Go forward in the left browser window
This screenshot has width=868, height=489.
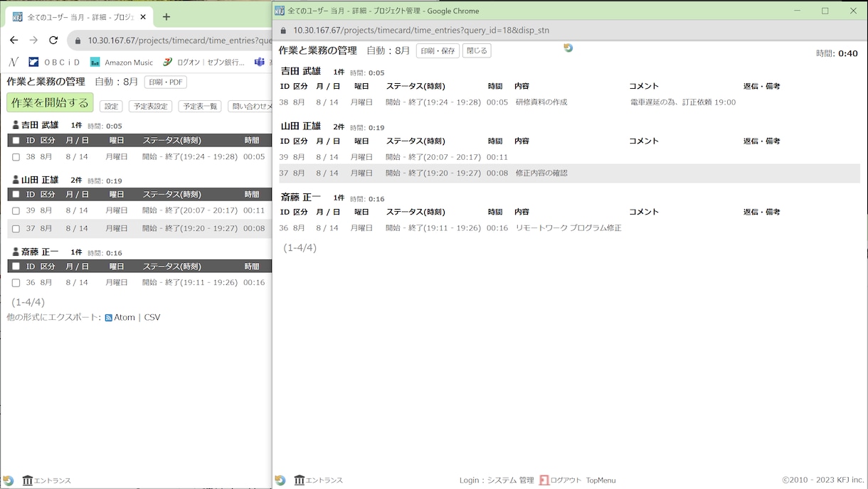(33, 41)
